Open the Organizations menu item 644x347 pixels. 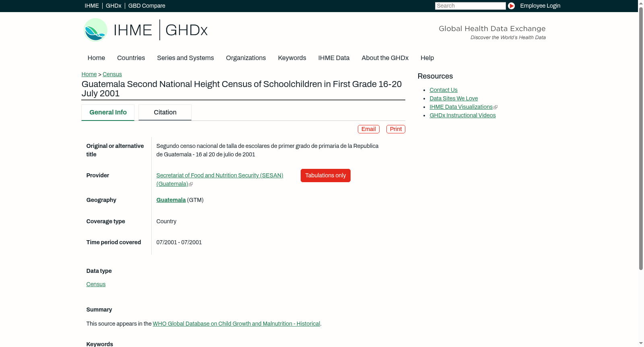pos(246,58)
